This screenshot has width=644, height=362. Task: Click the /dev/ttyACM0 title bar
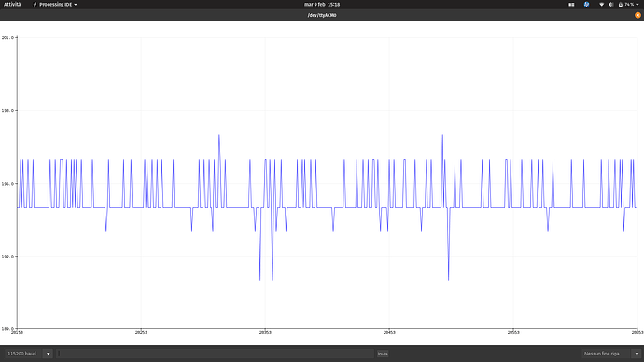click(x=322, y=15)
